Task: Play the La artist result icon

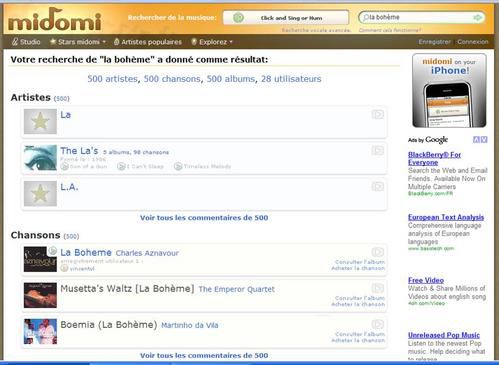Action: click(378, 115)
